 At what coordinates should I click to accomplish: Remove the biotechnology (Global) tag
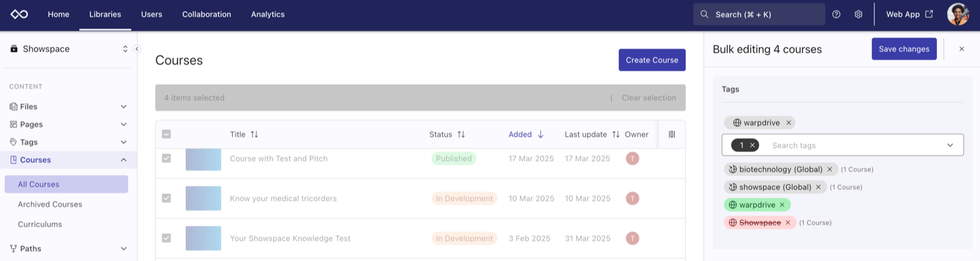click(x=829, y=169)
